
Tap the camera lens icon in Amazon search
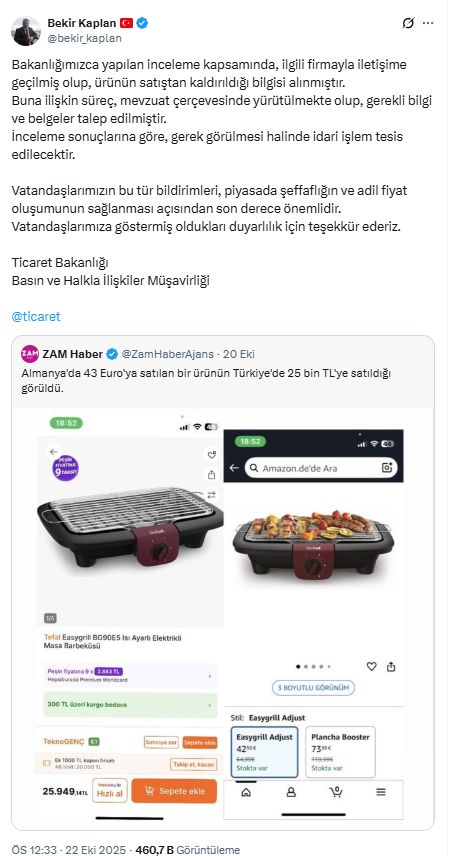[387, 468]
